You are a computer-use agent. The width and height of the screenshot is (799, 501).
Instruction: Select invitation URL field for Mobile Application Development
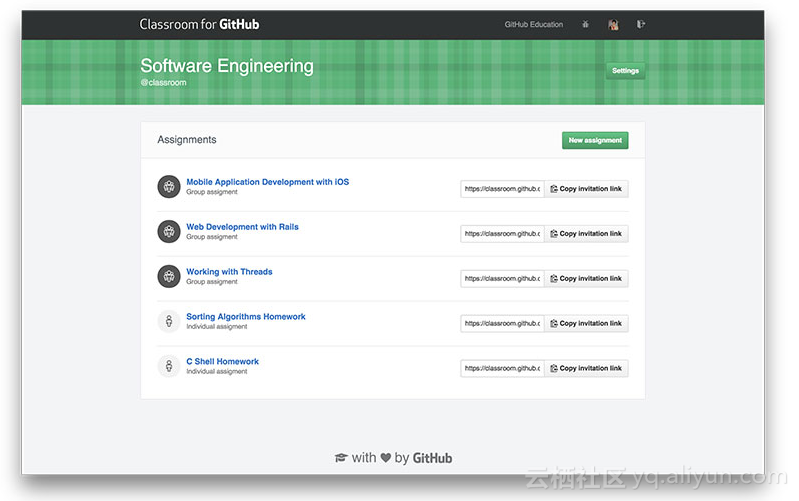click(502, 189)
